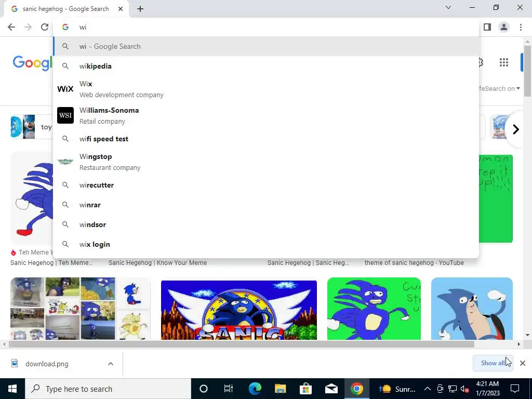The height and width of the screenshot is (399, 532).
Task: Pick the Williams-Sonoma suggestion
Action: (266, 116)
